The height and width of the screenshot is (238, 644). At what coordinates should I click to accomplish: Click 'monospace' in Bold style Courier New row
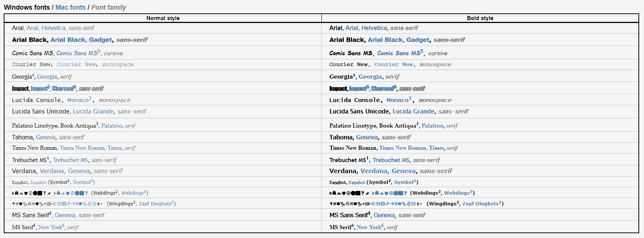coord(435,65)
